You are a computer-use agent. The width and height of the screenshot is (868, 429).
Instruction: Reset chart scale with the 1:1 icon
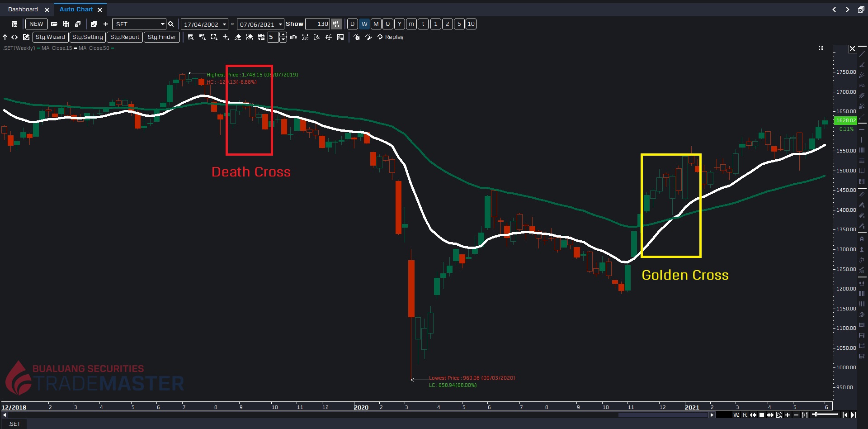[805, 415]
